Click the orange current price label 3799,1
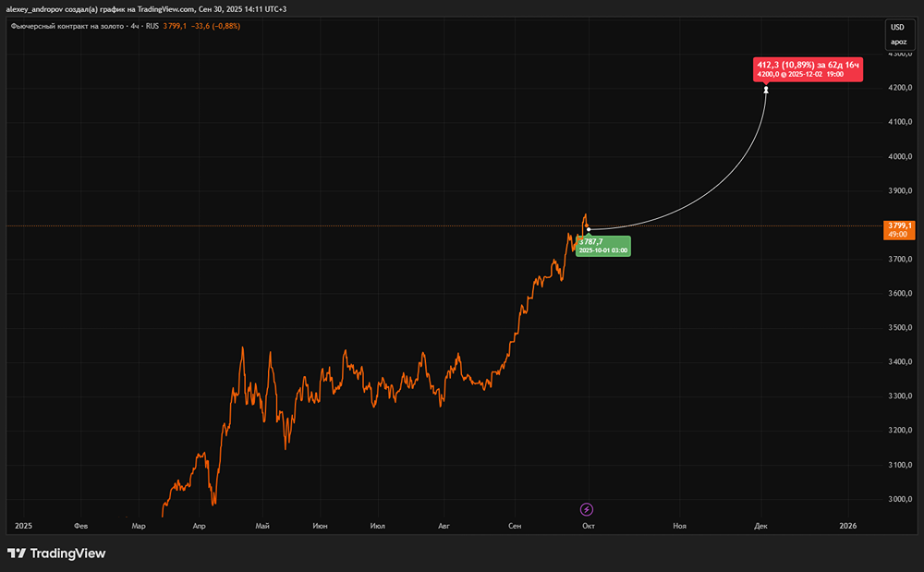The width and height of the screenshot is (924, 572). pyautogui.click(x=899, y=230)
